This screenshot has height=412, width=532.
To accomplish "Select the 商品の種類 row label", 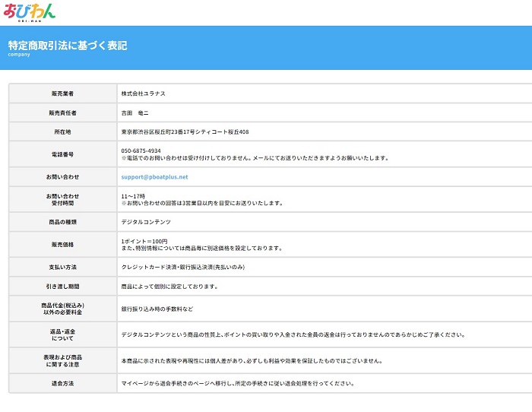I will point(62,222).
